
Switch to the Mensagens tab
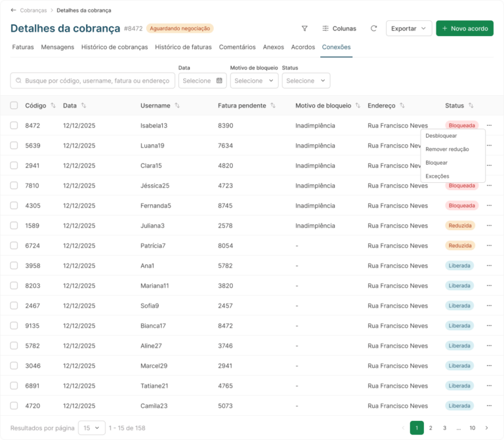click(58, 47)
